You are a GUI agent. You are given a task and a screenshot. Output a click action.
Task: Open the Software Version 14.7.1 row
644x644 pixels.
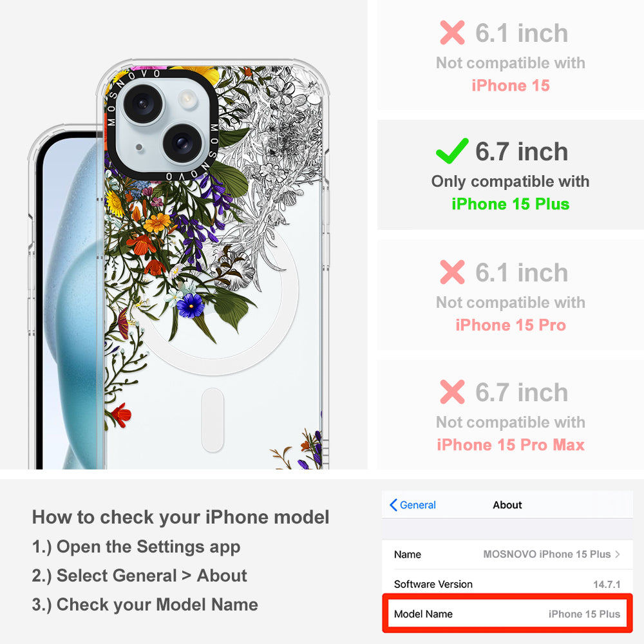tap(507, 583)
